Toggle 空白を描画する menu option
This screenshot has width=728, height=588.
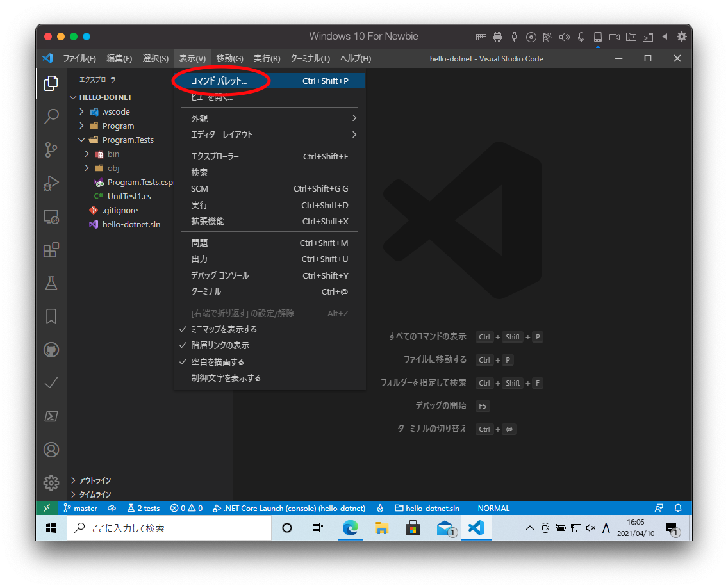(x=269, y=361)
